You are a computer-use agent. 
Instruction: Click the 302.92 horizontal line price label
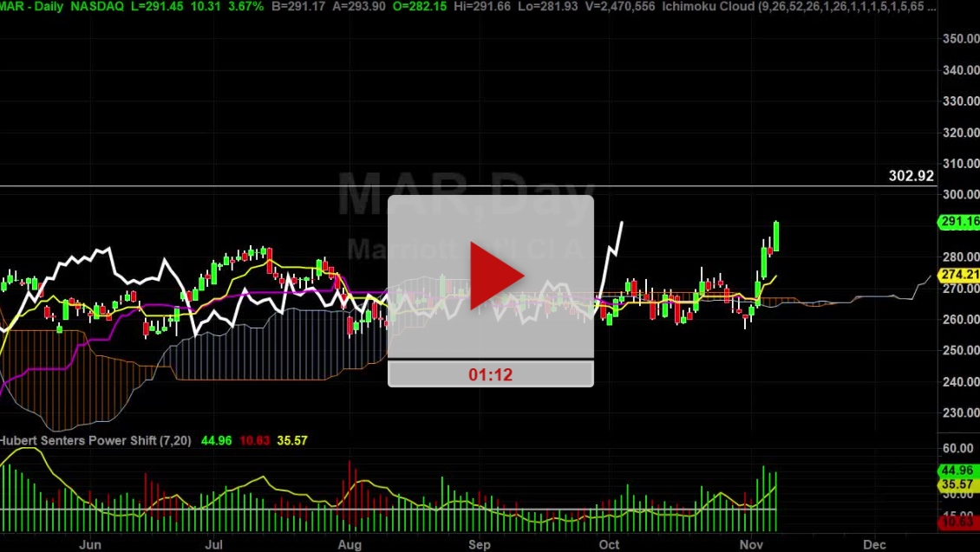tap(911, 176)
